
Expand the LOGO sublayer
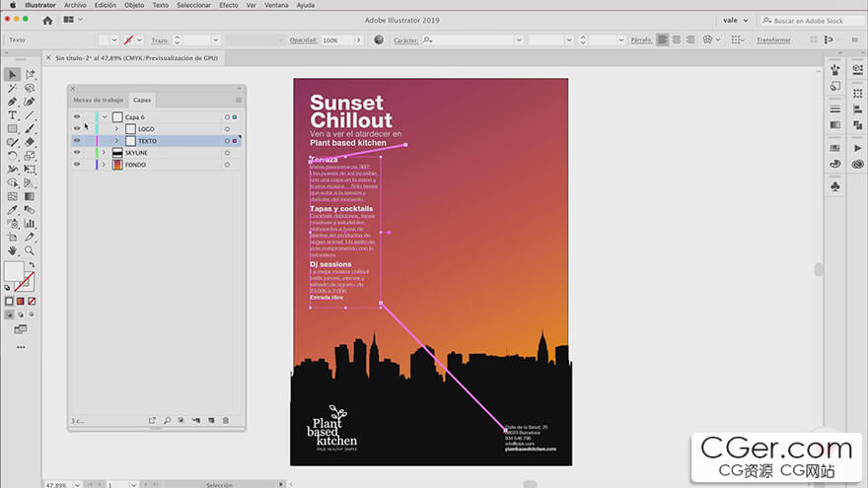[x=116, y=129]
